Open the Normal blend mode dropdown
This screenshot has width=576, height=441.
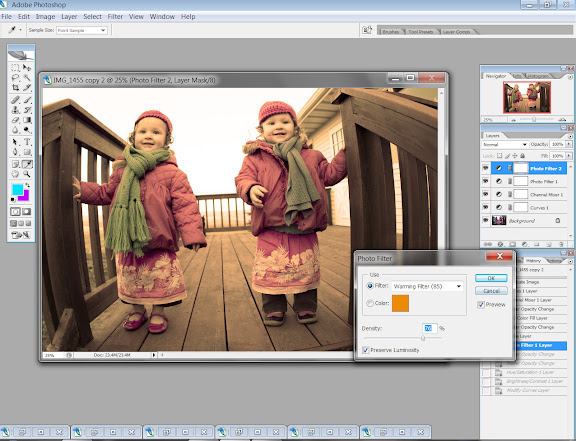pyautogui.click(x=505, y=144)
